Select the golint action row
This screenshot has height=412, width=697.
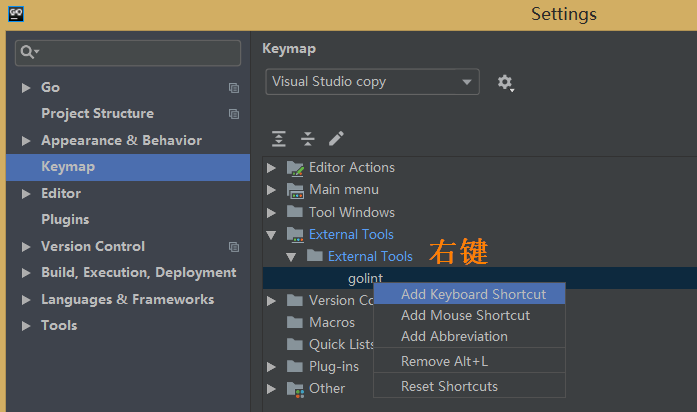tap(480, 278)
